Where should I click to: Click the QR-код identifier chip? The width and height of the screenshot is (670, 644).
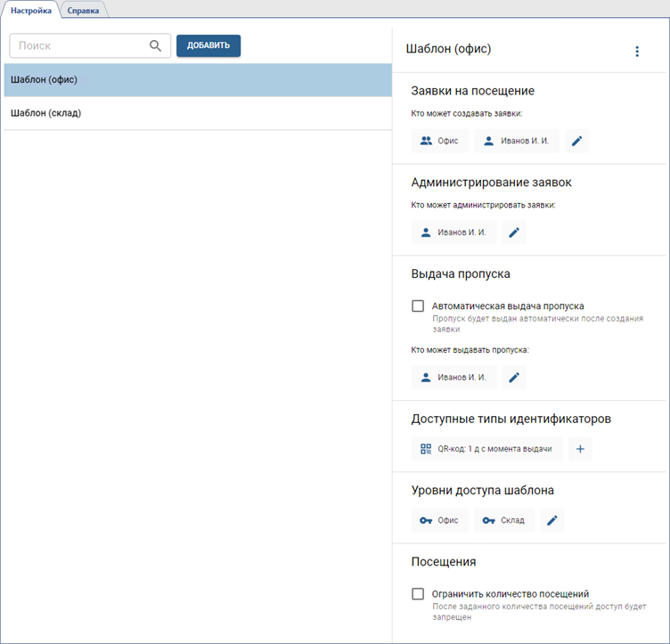pos(487,449)
